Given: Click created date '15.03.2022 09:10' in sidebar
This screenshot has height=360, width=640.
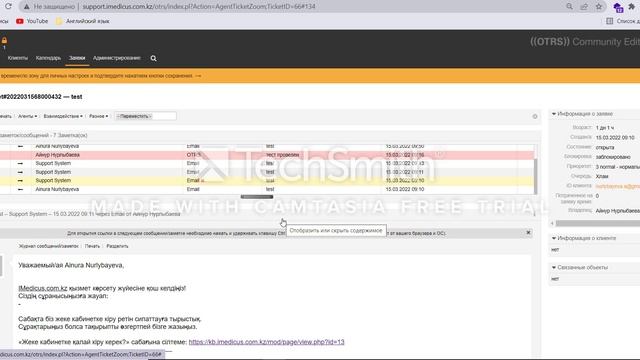Looking at the screenshot, I should click(x=615, y=138).
